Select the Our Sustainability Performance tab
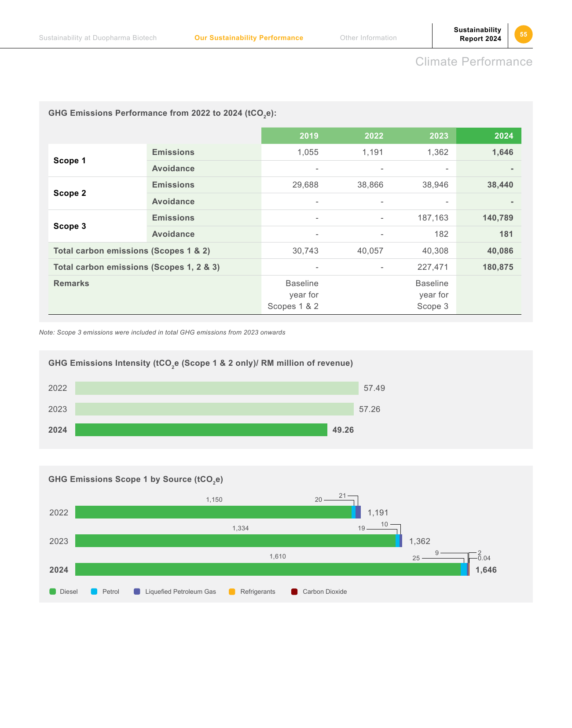Screen dimensions: 572x728 pos(249,38)
